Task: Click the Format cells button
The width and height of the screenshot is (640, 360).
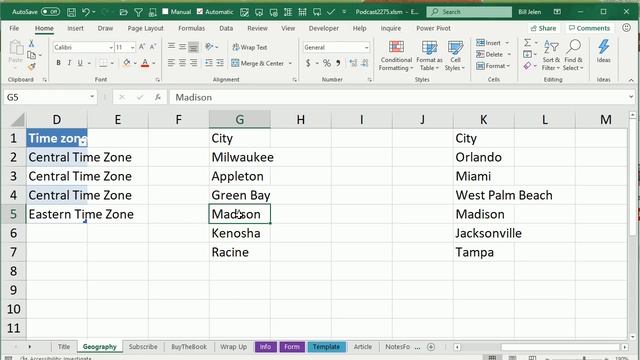Action: (493, 66)
